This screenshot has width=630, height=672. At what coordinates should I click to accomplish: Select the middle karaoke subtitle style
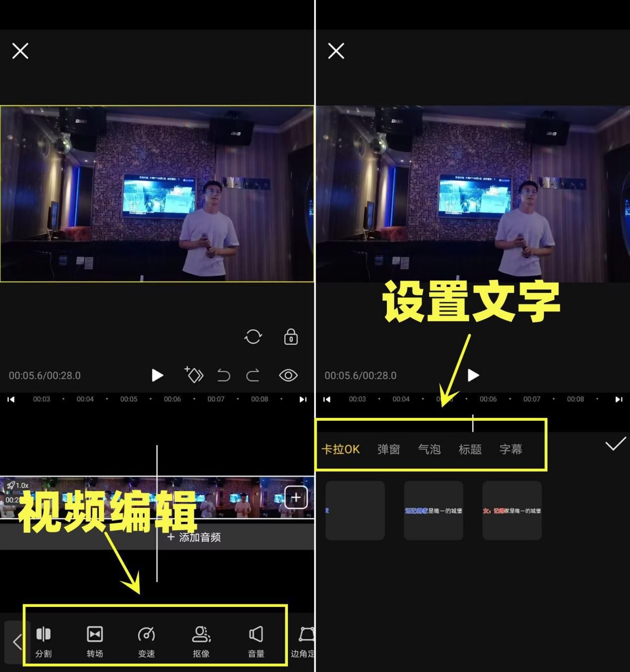[x=433, y=510]
